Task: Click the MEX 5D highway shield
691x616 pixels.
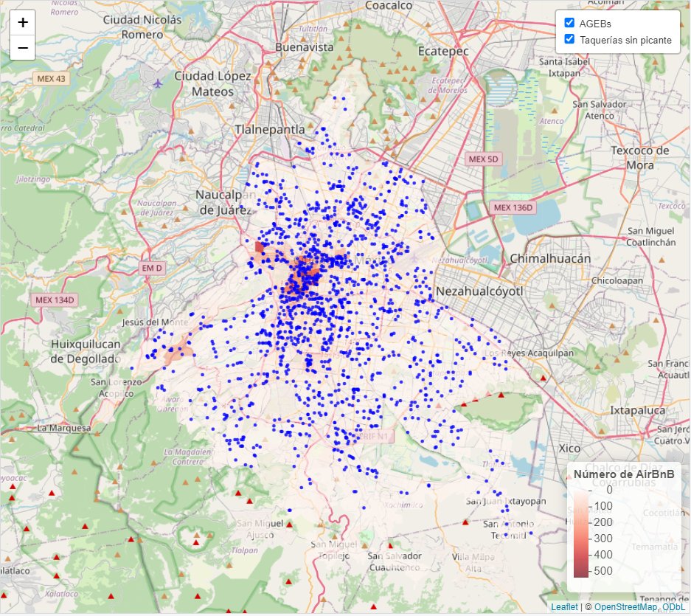Action: point(483,159)
